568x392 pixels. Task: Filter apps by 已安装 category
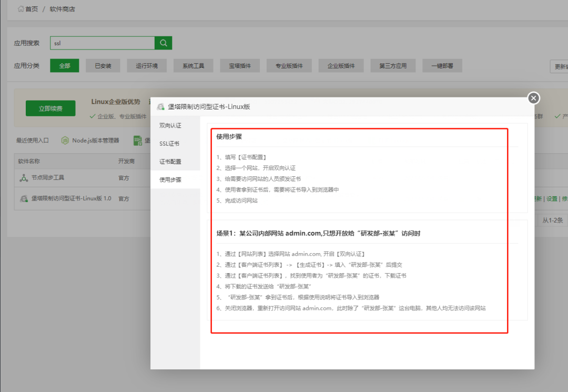pos(103,66)
